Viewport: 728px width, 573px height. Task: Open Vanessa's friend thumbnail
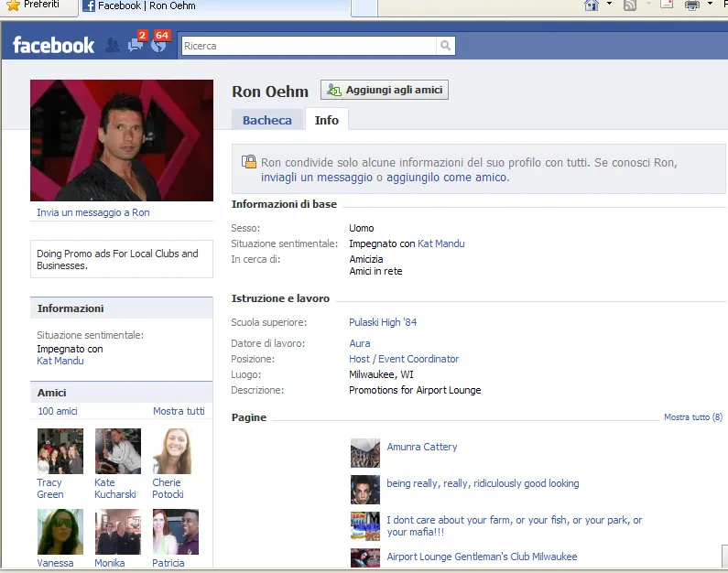[x=60, y=532]
